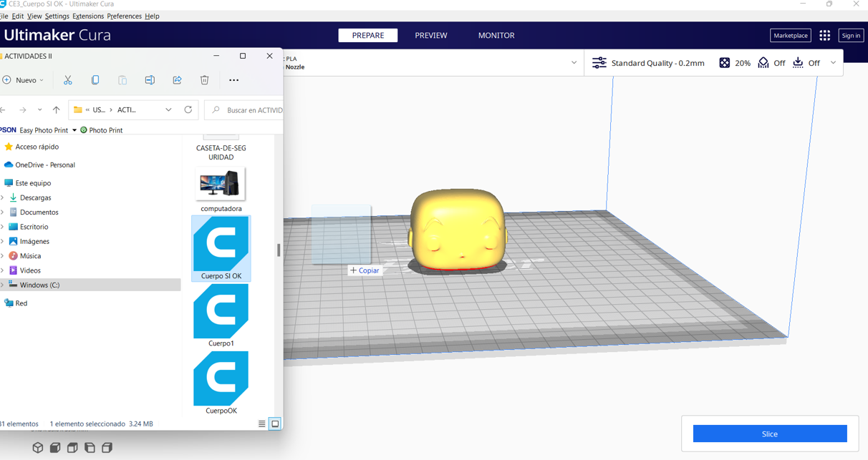This screenshot has width=868, height=460.
Task: Select the right side view cube icon
Action: point(107,448)
